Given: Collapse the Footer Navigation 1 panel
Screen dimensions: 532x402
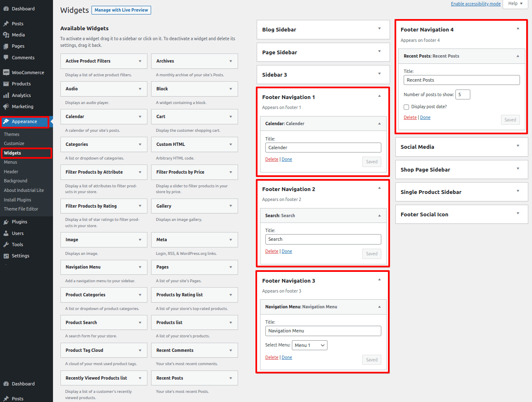Looking at the screenshot, I should (x=379, y=96).
